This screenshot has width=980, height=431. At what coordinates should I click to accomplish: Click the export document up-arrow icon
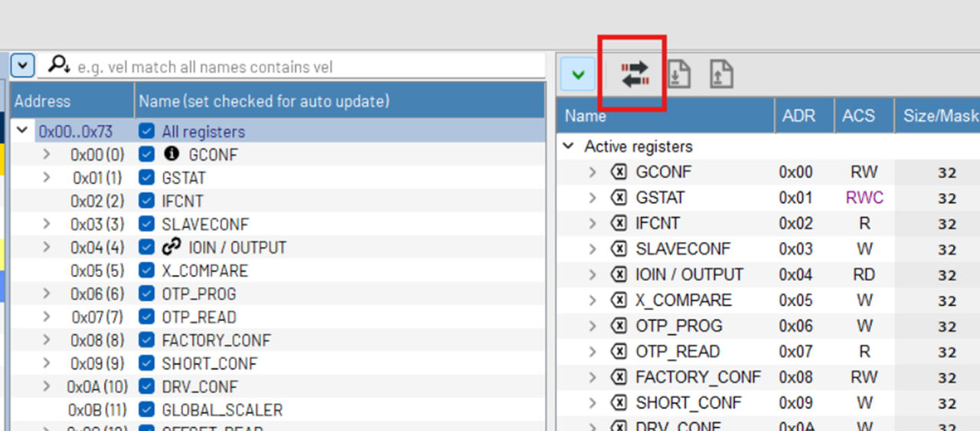click(720, 74)
